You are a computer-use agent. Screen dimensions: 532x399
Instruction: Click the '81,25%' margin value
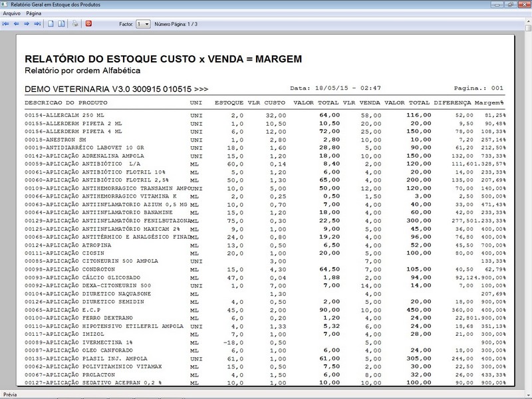(495, 115)
